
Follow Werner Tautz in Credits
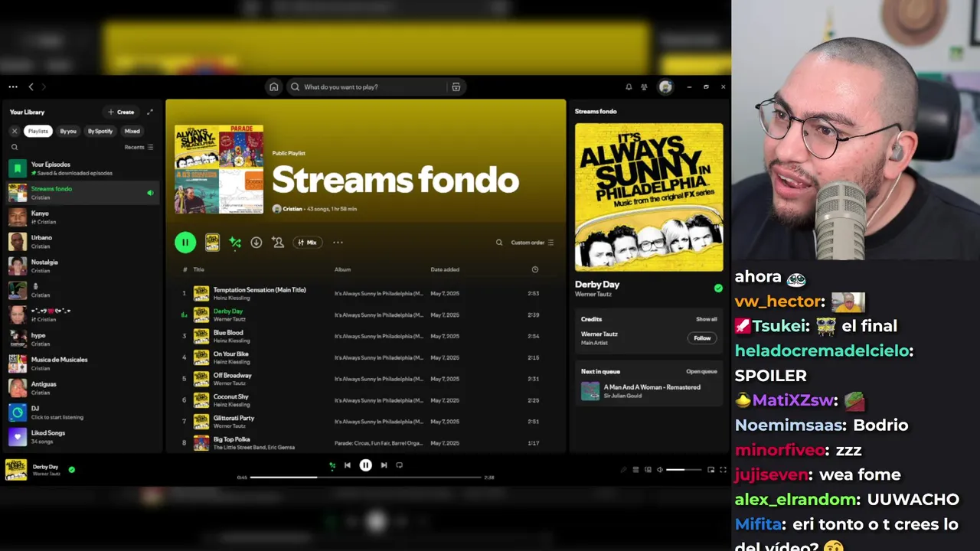point(702,338)
